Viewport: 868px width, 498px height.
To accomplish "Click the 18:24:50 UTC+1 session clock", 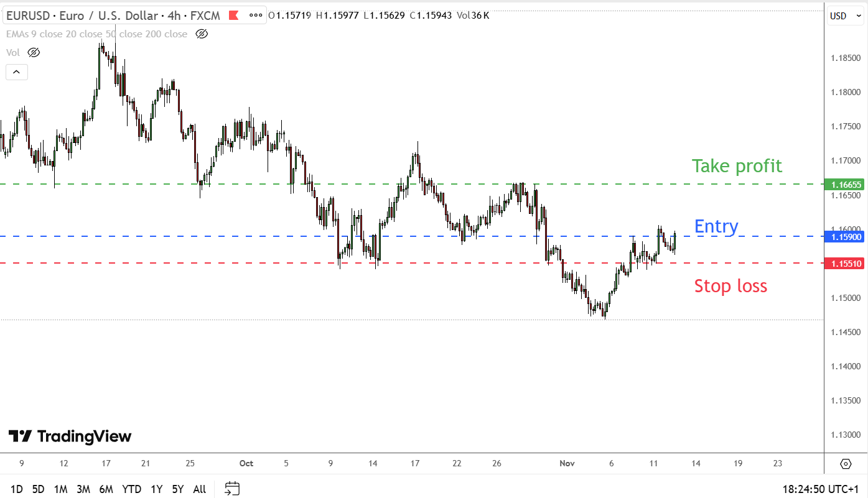I will [x=819, y=489].
